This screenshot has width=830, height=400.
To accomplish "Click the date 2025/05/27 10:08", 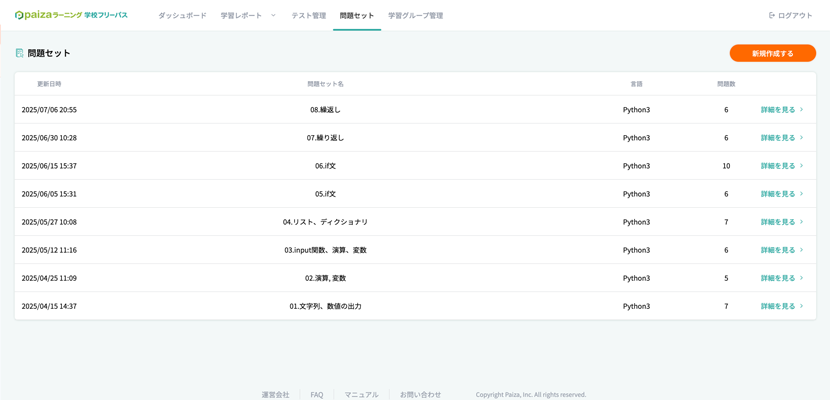I will (49, 222).
